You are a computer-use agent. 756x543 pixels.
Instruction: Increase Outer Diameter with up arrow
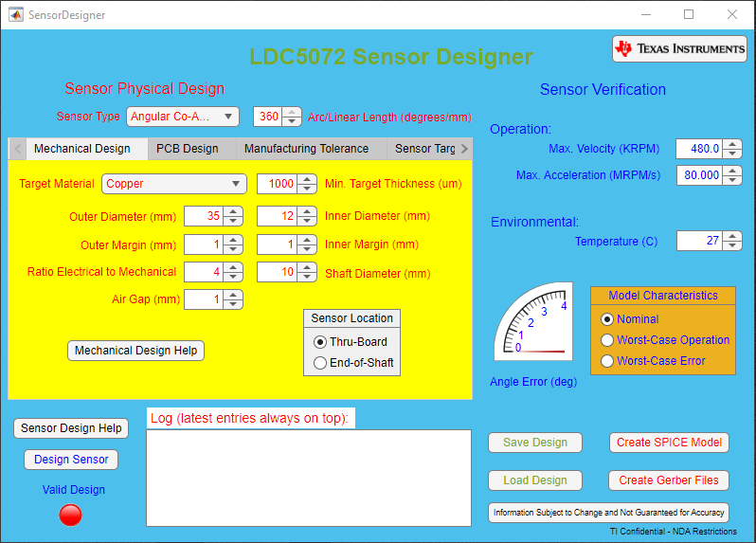click(x=233, y=211)
